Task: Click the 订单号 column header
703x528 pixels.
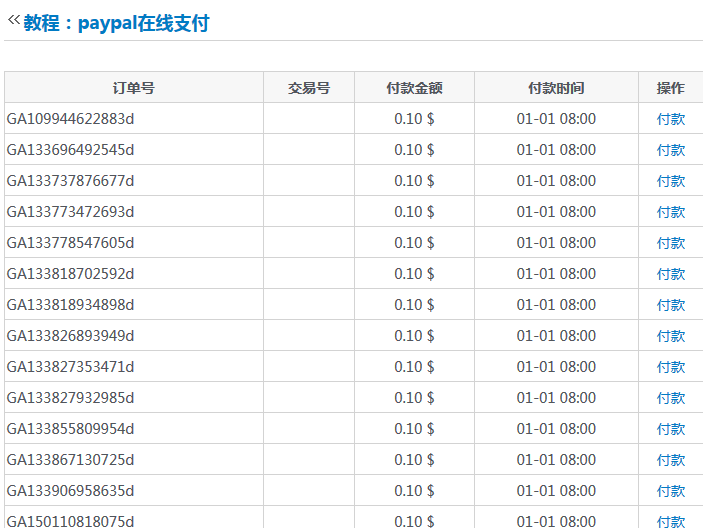Action: [134, 88]
